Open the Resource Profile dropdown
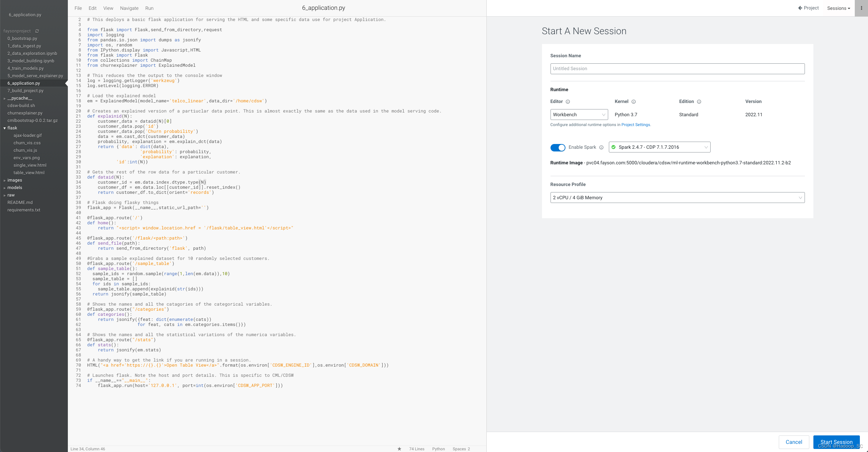The image size is (868, 452). 677,198
